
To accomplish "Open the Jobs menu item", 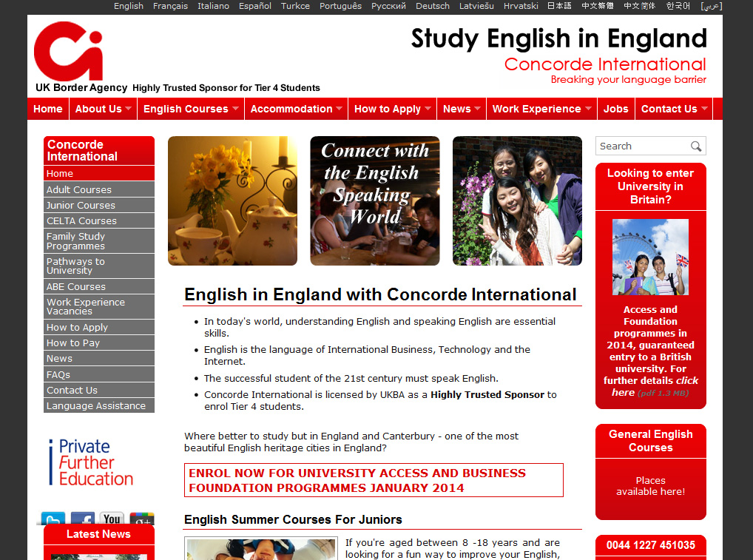I will 616,109.
